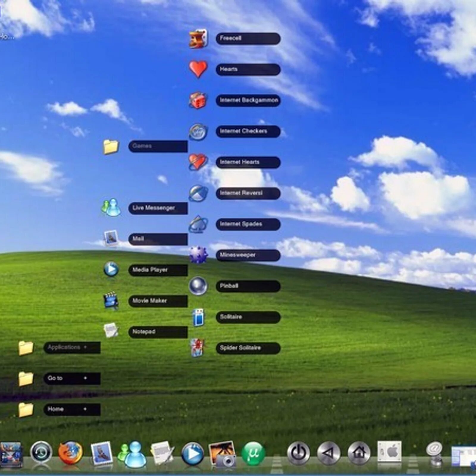The width and height of the screenshot is (476, 476).
Task: Click the Internet Reversi label
Action: tap(248, 193)
